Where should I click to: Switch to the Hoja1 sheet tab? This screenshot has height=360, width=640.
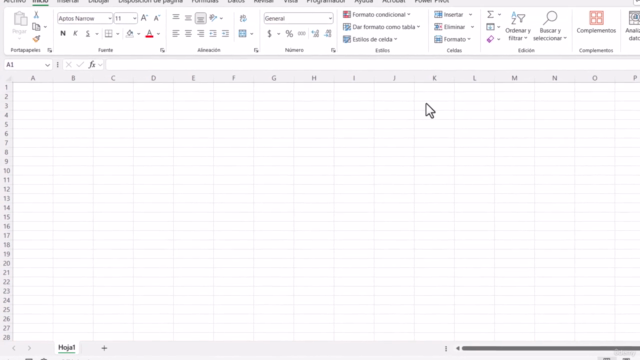tap(67, 347)
